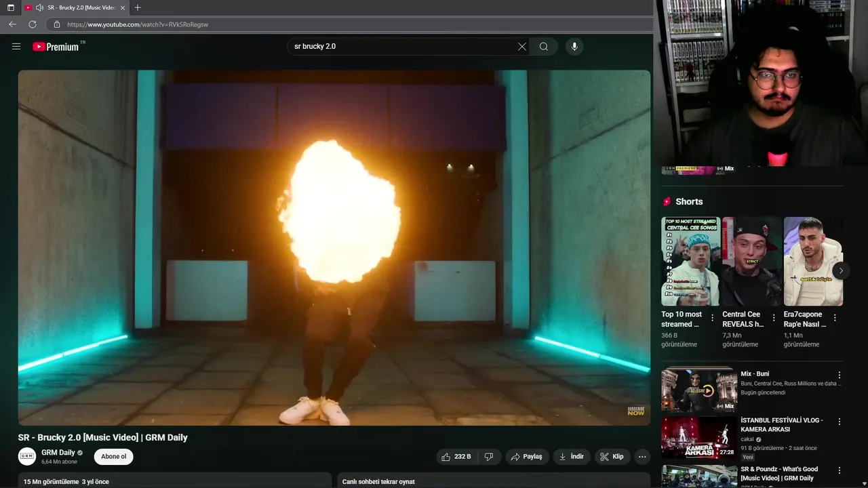Screen dimensions: 868x488
Task: Click the 'Yeni' badge under cakal video
Action: point(748,457)
